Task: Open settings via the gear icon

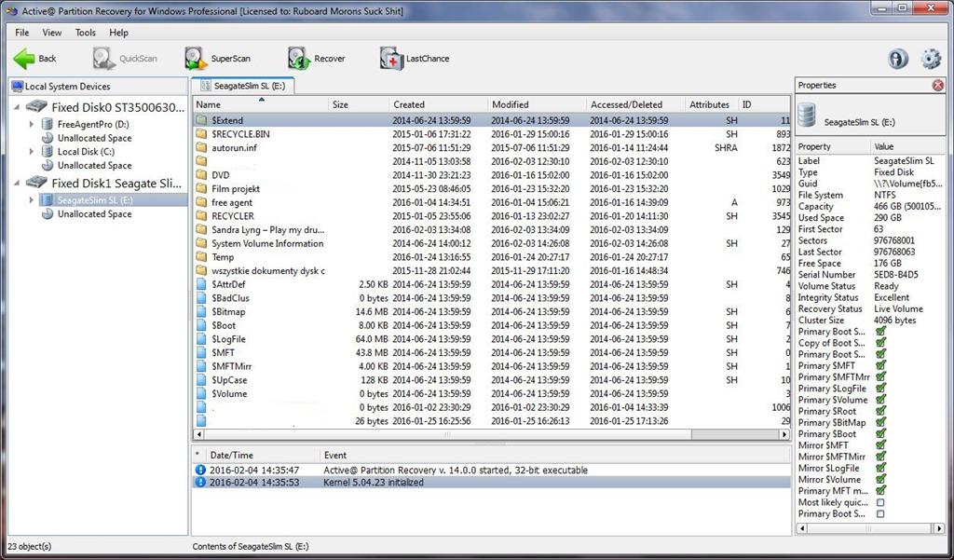Action: pyautogui.click(x=931, y=59)
